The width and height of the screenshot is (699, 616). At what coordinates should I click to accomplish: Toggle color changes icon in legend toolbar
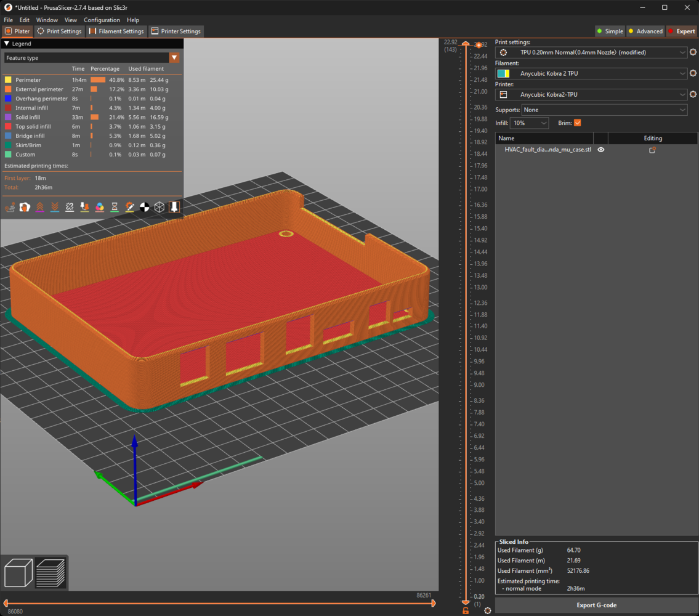100,207
